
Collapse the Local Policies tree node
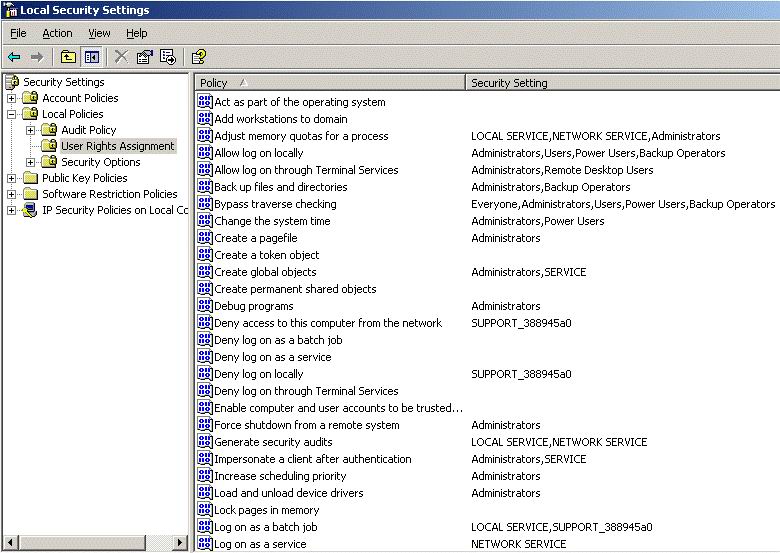(x=11, y=114)
